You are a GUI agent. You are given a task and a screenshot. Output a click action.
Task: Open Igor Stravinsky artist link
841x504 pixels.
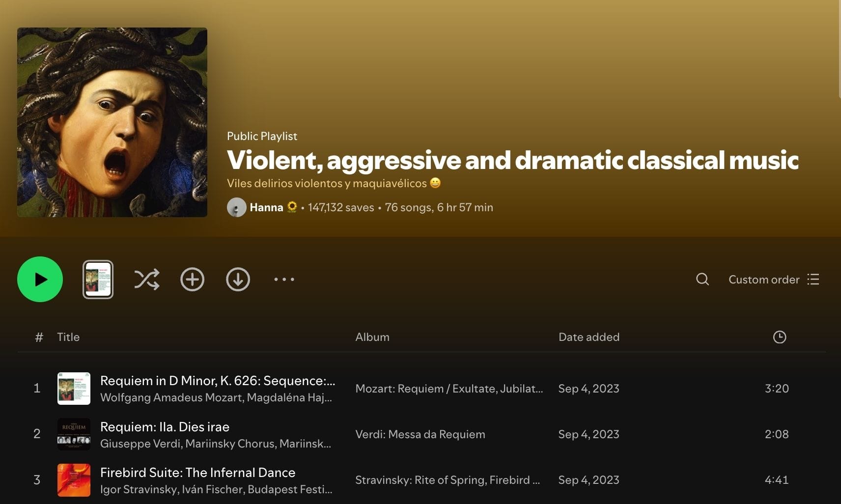pyautogui.click(x=139, y=489)
